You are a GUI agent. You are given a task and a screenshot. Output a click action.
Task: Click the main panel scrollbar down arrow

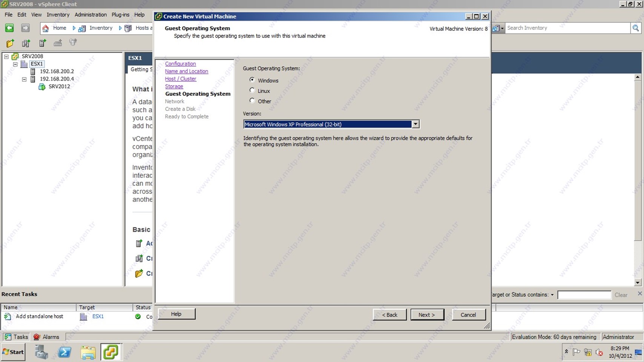638,282
